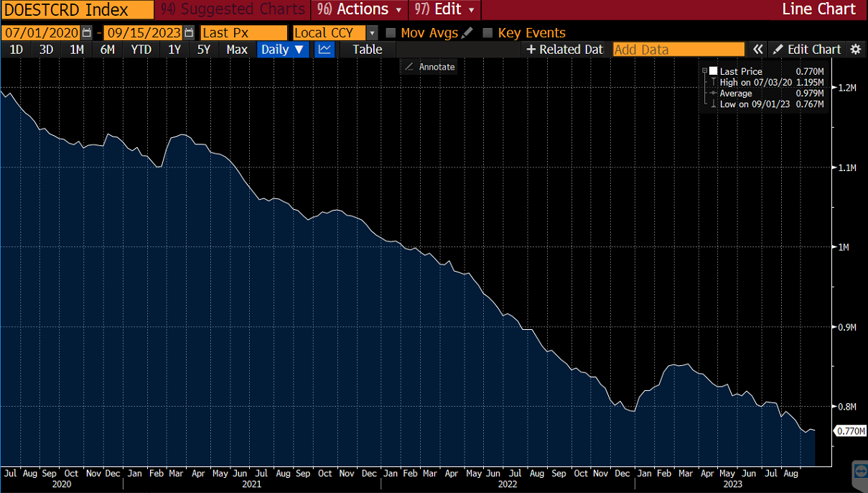Open start date calendar picker icon
Image resolution: width=868 pixels, height=493 pixels.
(x=87, y=33)
